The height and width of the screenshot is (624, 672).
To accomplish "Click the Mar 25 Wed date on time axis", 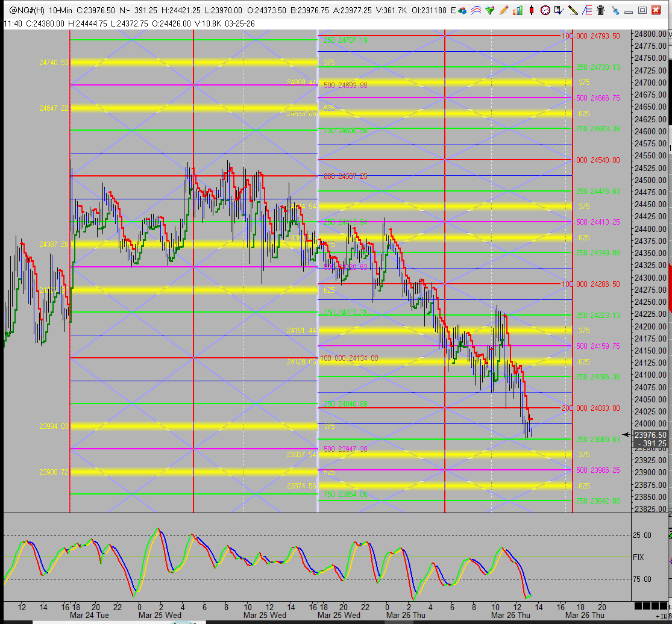I will (x=160, y=616).
